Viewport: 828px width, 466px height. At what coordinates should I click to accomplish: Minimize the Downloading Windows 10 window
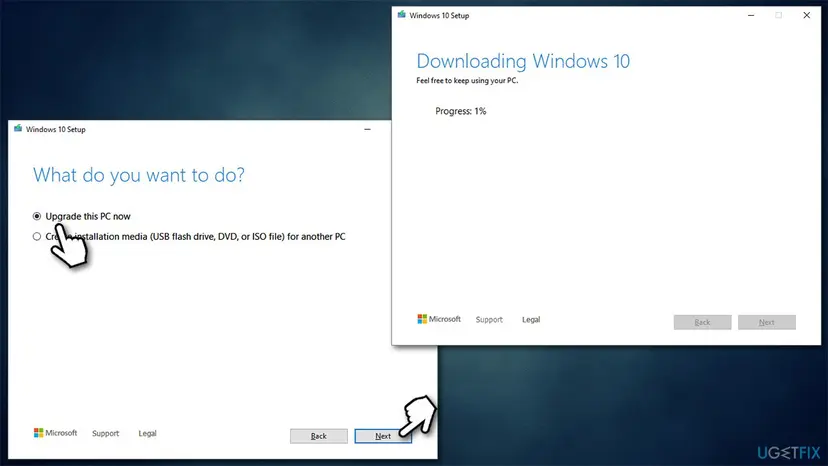(751, 16)
